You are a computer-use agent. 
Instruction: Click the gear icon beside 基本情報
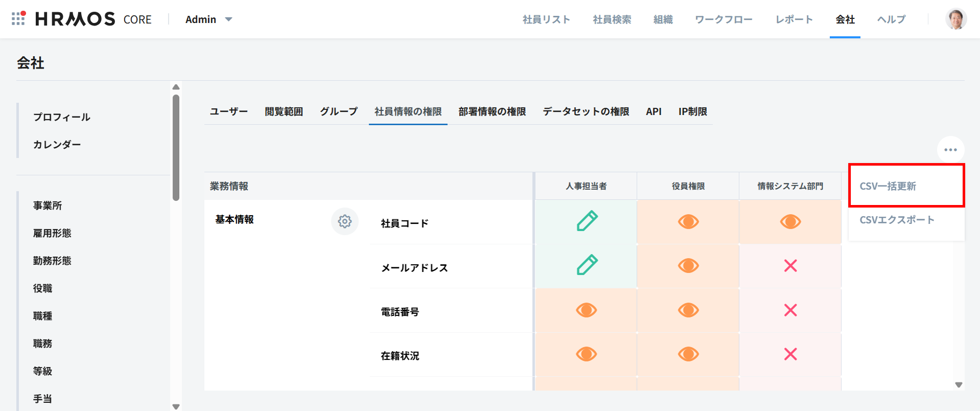345,221
